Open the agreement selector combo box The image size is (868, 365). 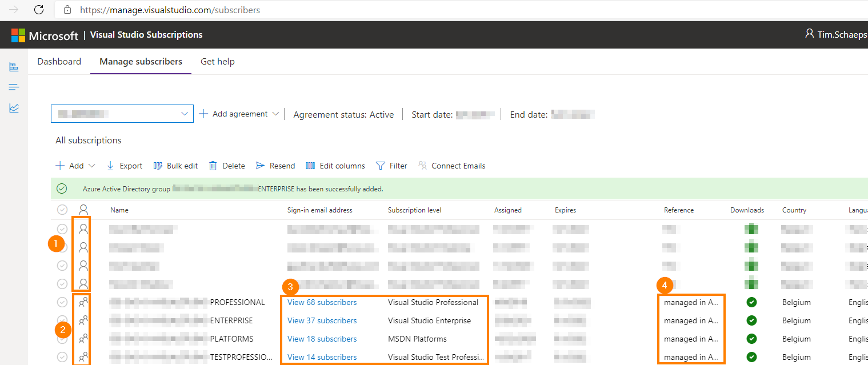(122, 114)
